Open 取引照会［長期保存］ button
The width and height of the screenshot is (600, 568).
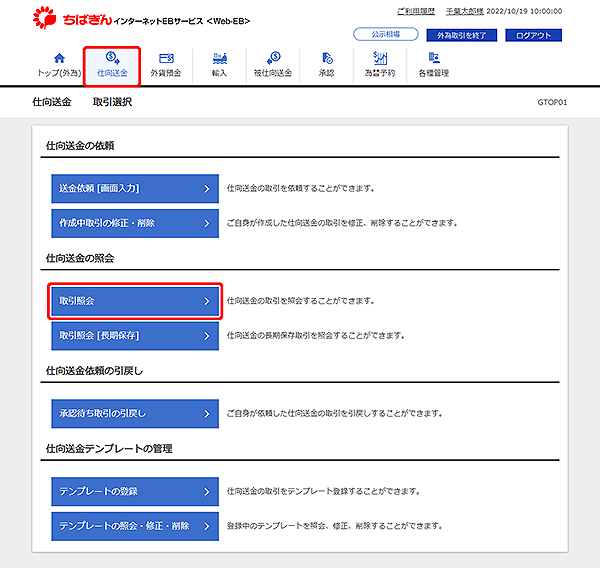tap(135, 336)
